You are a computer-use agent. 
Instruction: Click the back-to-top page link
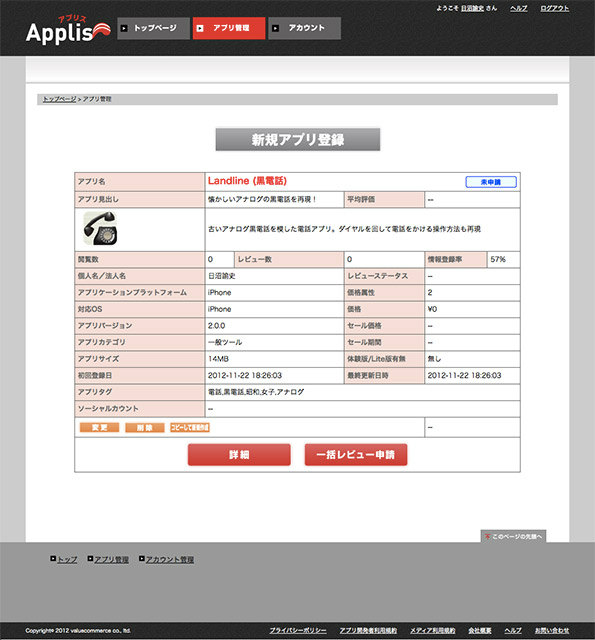(x=513, y=536)
